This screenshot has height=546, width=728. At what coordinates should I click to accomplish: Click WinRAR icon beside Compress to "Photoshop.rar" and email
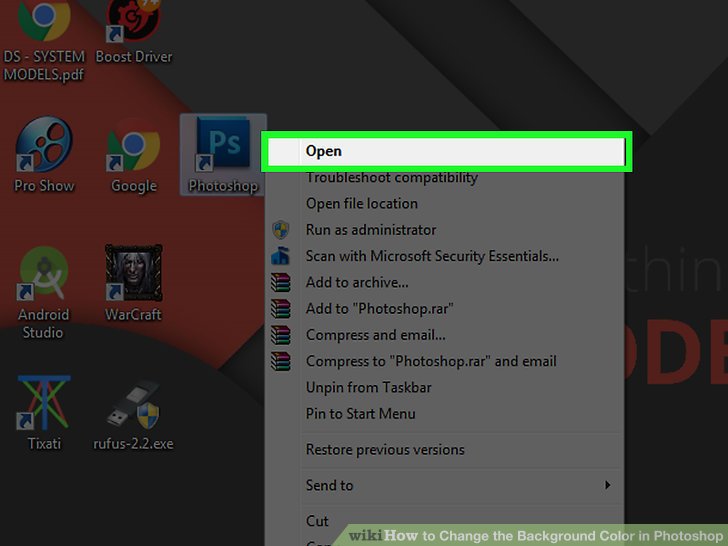[x=280, y=361]
